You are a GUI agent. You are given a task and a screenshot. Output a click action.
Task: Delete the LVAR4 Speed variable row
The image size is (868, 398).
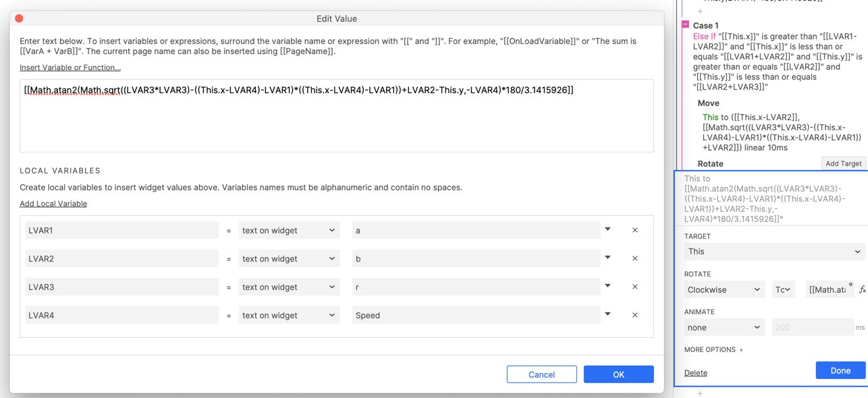(634, 315)
